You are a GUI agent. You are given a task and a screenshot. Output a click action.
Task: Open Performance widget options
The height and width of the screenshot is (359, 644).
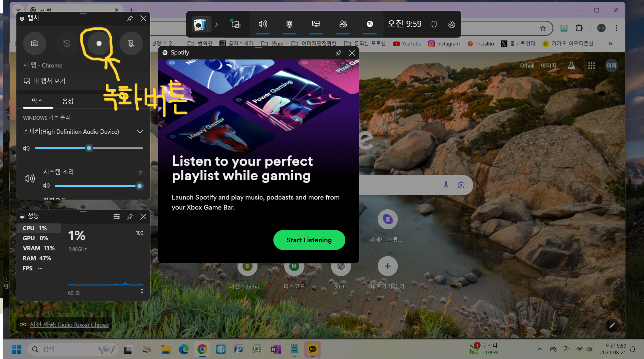click(117, 217)
